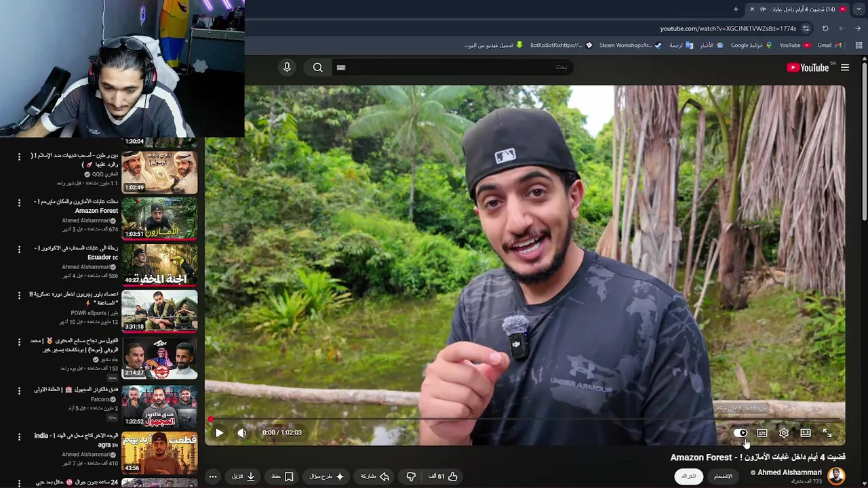
Task: Open options menu for the india agra suggestion
Action: (x=19, y=438)
